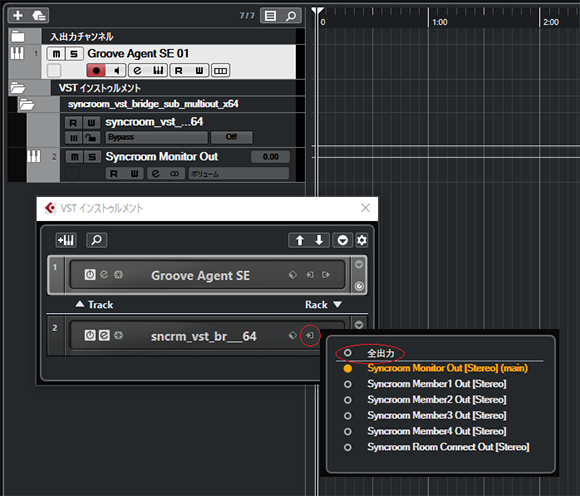Click stereo link icon on Syncroom Monitor Out

point(175,173)
